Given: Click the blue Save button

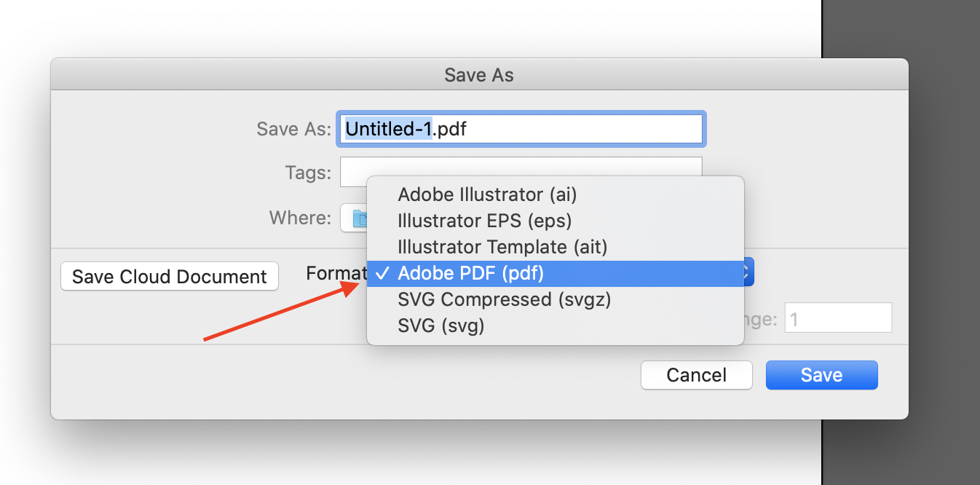Looking at the screenshot, I should (821, 375).
